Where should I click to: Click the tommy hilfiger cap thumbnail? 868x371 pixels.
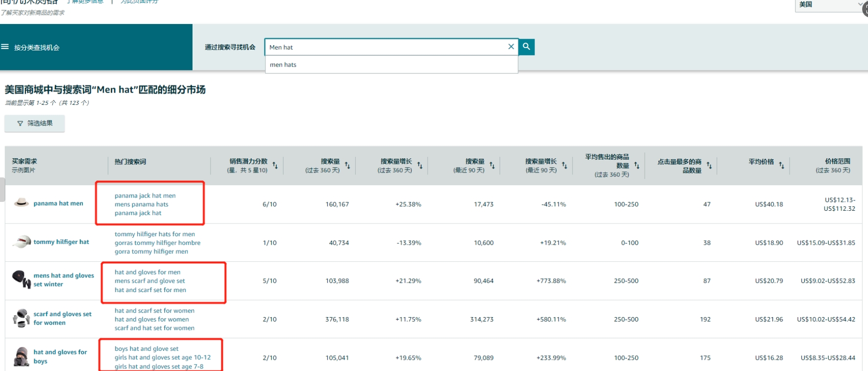21,242
